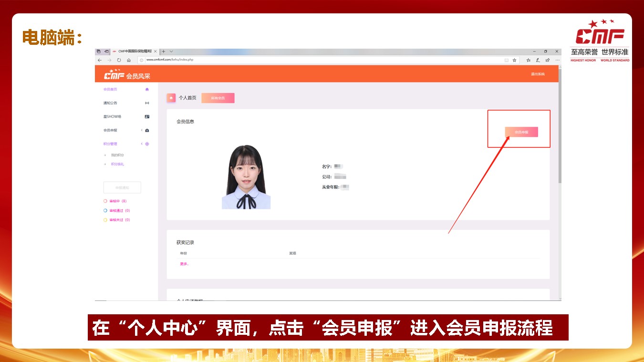Click the browser address bar URL
The width and height of the screenshot is (644, 362).
click(170, 60)
